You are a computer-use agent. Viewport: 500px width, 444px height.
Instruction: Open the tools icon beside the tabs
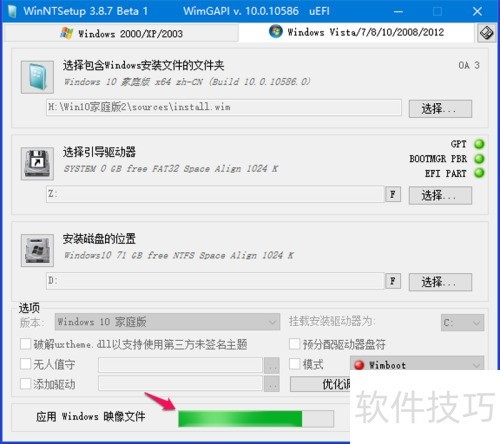[486, 33]
